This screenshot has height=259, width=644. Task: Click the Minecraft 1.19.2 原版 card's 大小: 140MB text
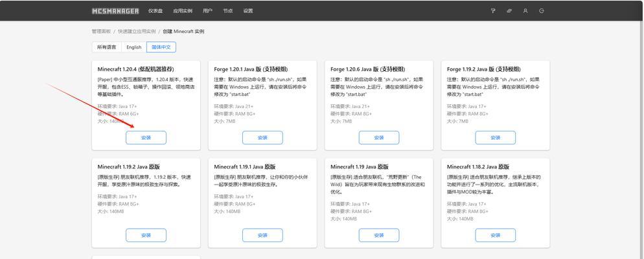click(x=111, y=211)
